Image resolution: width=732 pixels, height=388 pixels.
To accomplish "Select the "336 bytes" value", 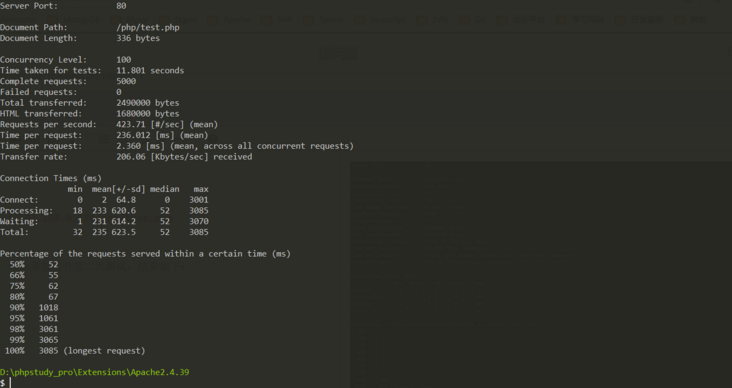I will tap(138, 38).
